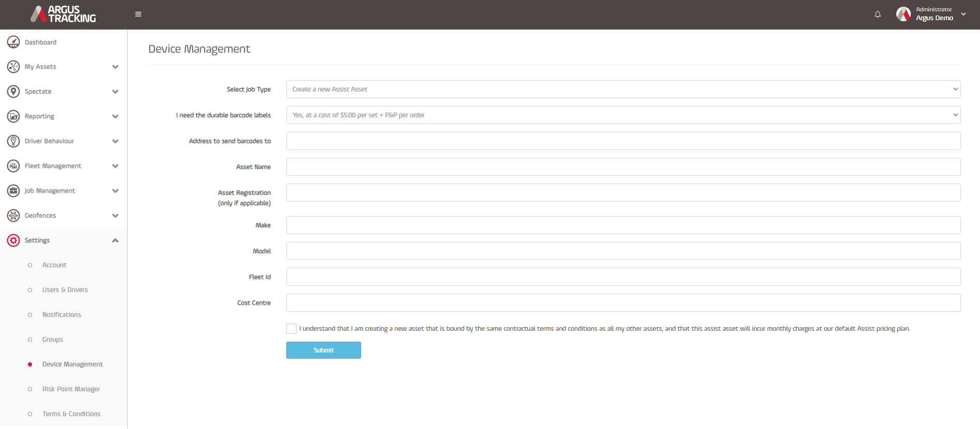Open the Groups settings item

coord(53,340)
